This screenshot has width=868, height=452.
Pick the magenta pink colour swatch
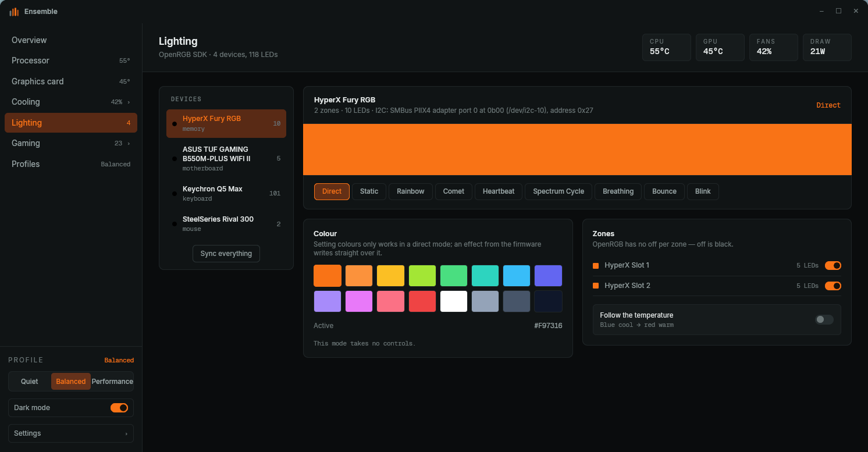point(359,301)
